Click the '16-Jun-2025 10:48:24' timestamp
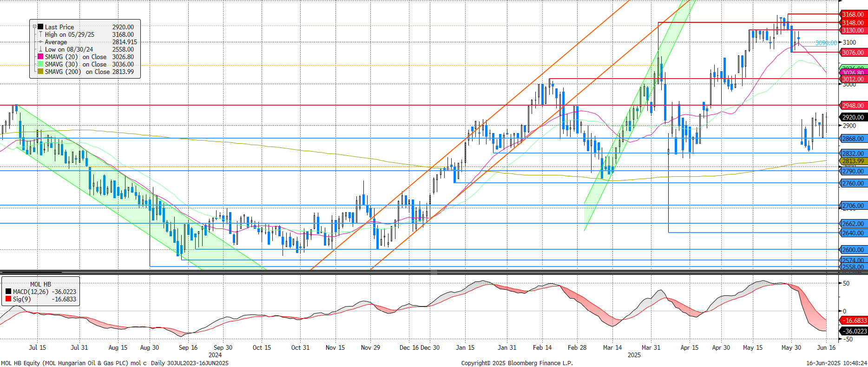This screenshot has height=367, width=868. point(836,363)
